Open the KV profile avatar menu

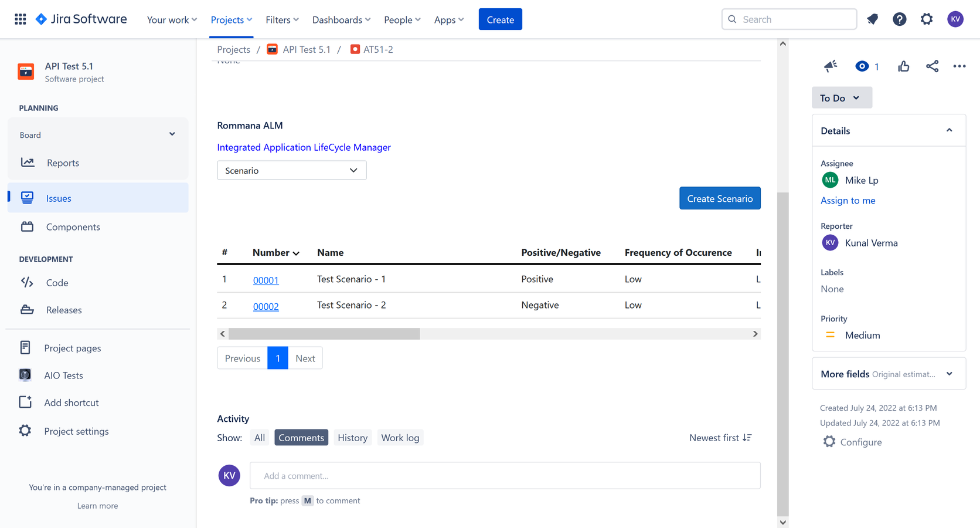click(955, 19)
